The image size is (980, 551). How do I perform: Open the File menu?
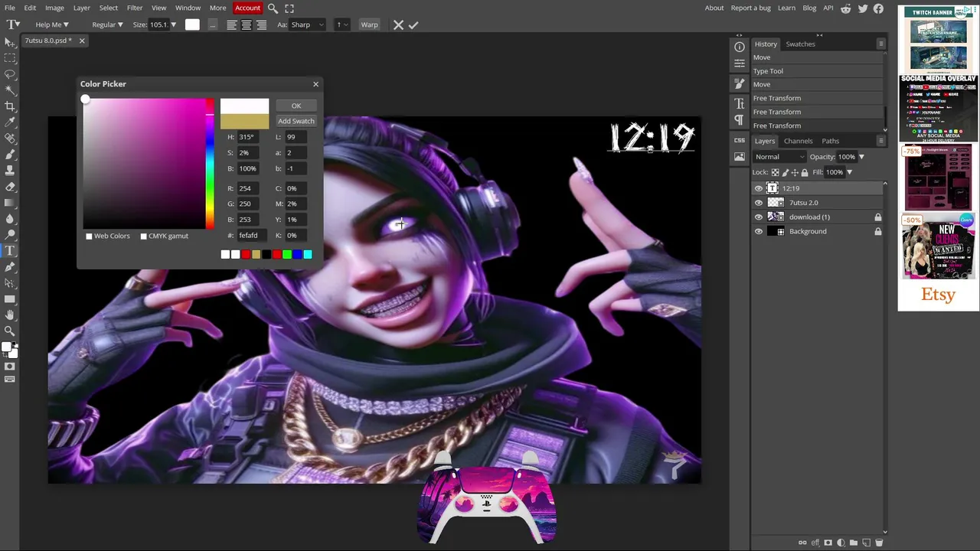pos(10,8)
